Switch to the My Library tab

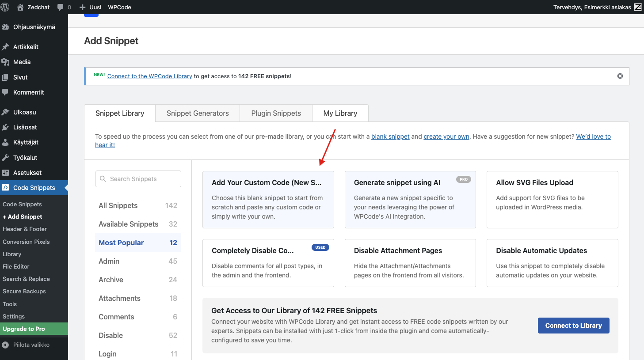tap(340, 113)
